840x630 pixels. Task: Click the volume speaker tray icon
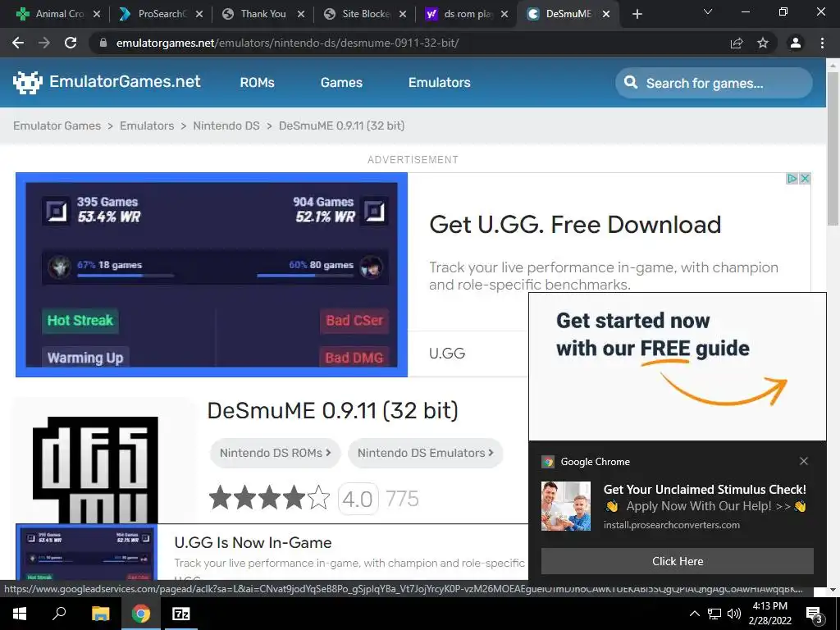pyautogui.click(x=734, y=614)
